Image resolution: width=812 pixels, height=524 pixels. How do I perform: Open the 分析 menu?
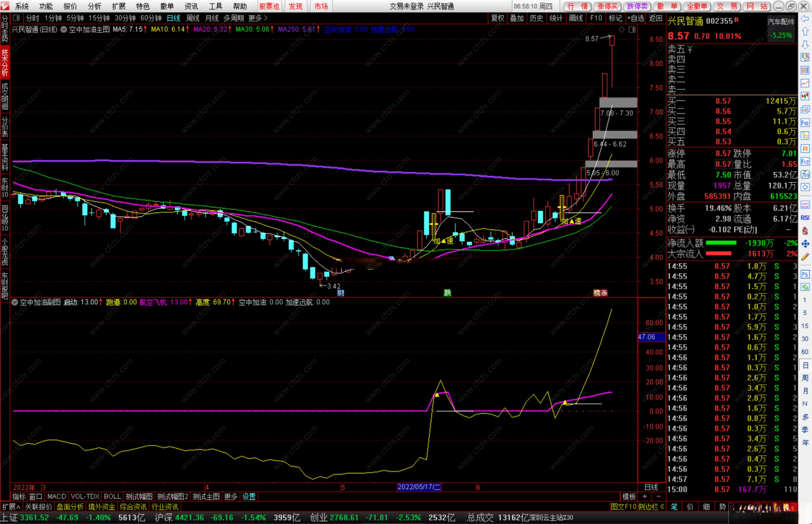point(94,6)
